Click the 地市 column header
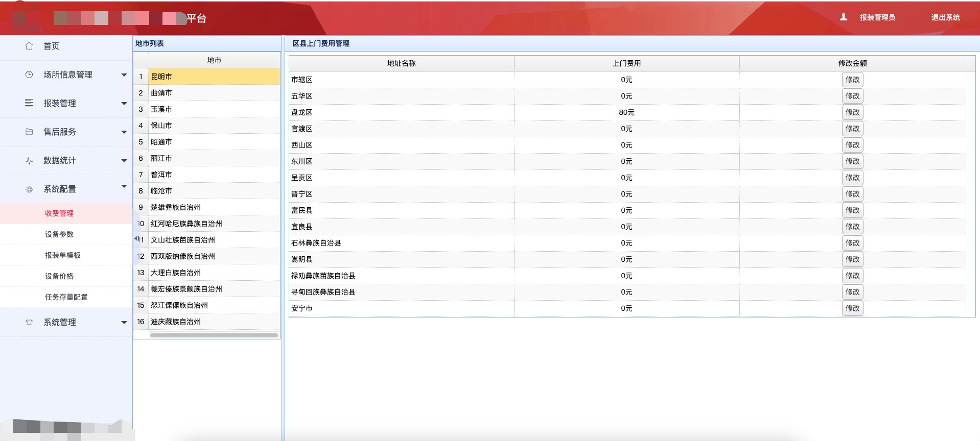This screenshot has width=980, height=441. click(x=214, y=60)
